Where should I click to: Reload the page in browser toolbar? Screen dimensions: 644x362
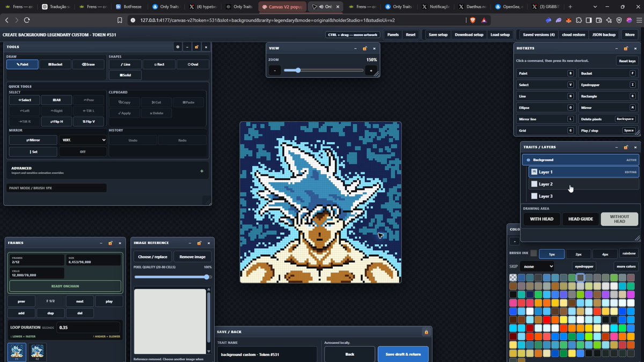[x=26, y=20]
